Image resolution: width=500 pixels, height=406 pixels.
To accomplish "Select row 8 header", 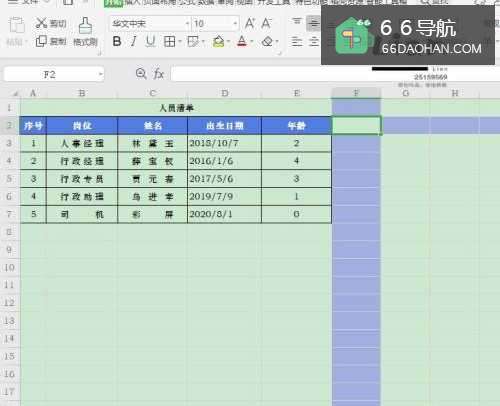I will pyautogui.click(x=9, y=232).
